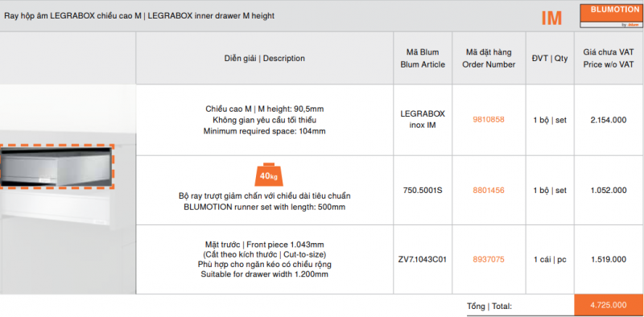The width and height of the screenshot is (644, 317).
Task: Click the price 2.154.000 cell
Action: coord(609,120)
